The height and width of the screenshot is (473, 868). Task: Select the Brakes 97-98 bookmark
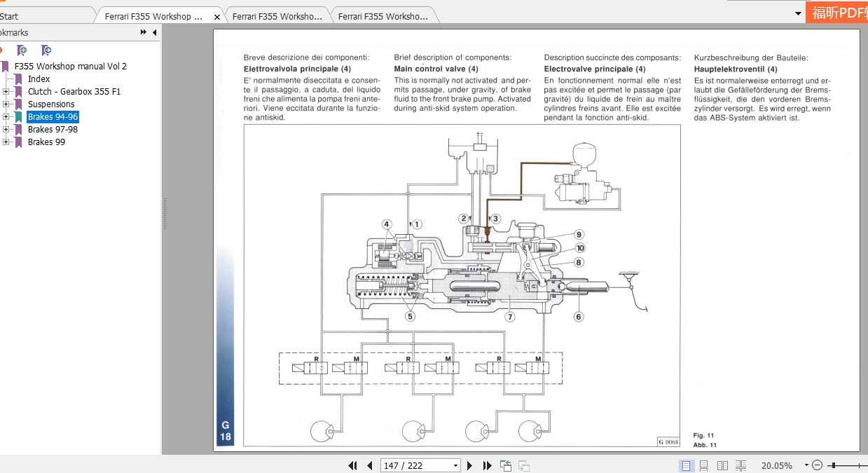click(x=53, y=130)
